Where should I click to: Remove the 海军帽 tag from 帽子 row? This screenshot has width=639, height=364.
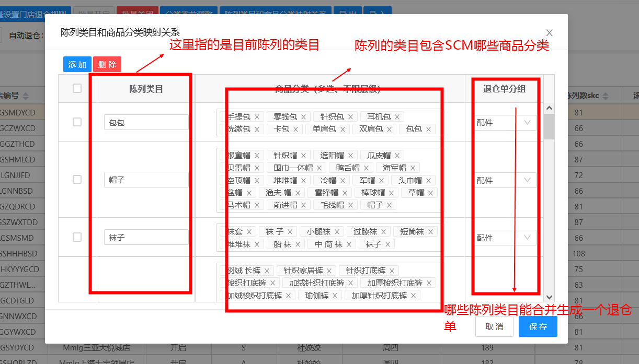[413, 168]
